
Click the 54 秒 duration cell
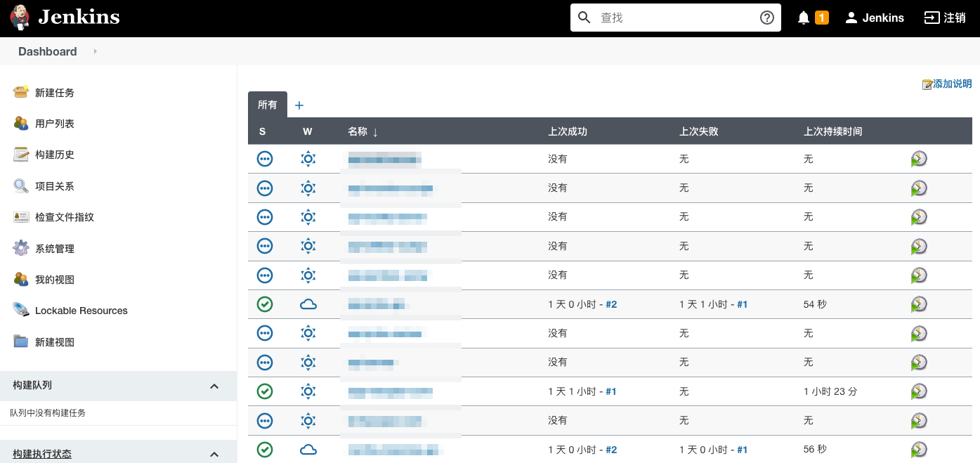click(x=815, y=304)
